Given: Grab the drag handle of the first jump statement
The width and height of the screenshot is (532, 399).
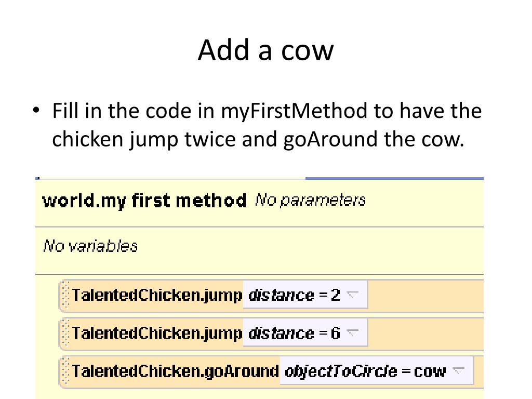Looking at the screenshot, I should [x=65, y=295].
